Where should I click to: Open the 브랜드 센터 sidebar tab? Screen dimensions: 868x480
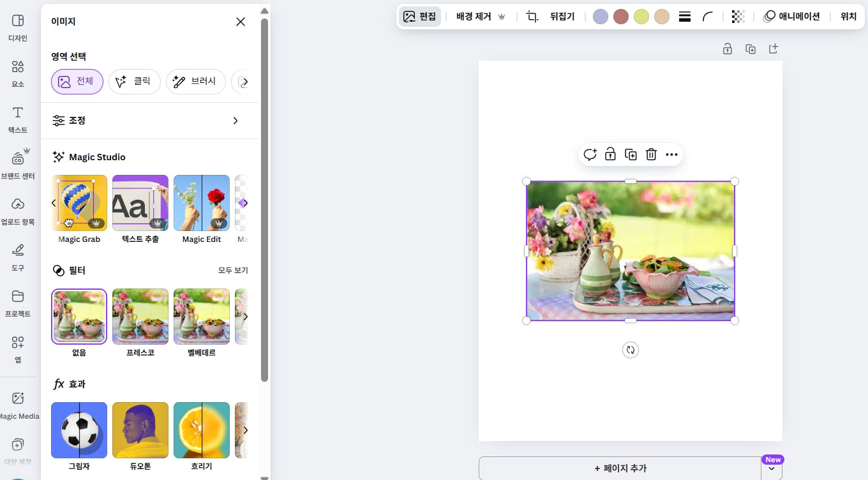[x=18, y=166]
